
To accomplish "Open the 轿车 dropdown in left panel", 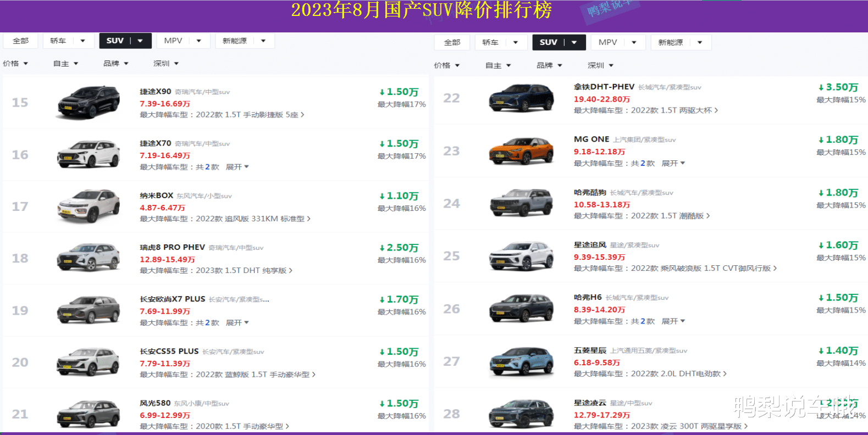I will click(68, 41).
